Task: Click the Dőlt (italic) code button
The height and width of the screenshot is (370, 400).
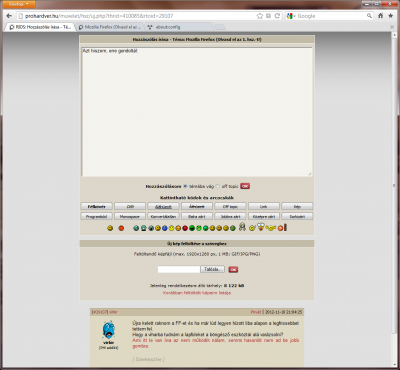Action: [x=130, y=207]
